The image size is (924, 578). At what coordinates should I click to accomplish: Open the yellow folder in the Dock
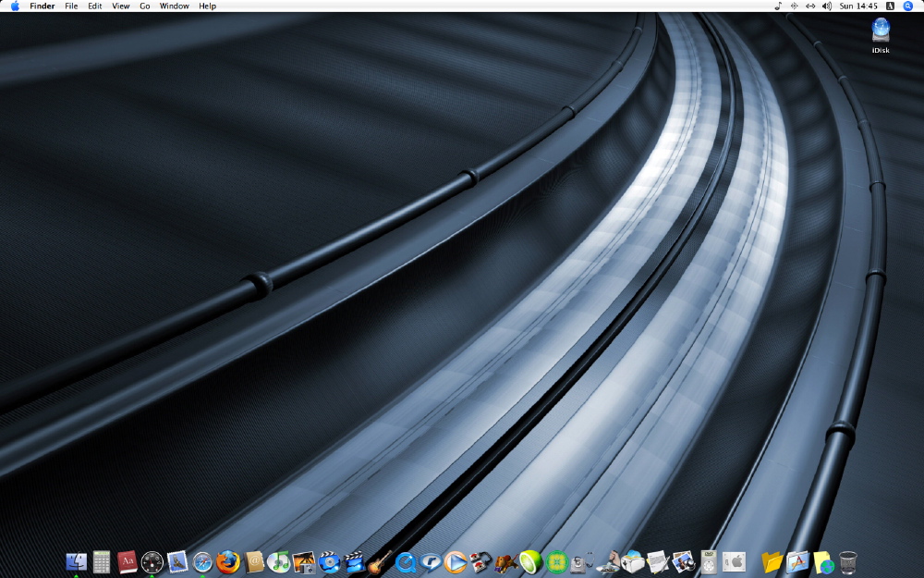point(772,561)
